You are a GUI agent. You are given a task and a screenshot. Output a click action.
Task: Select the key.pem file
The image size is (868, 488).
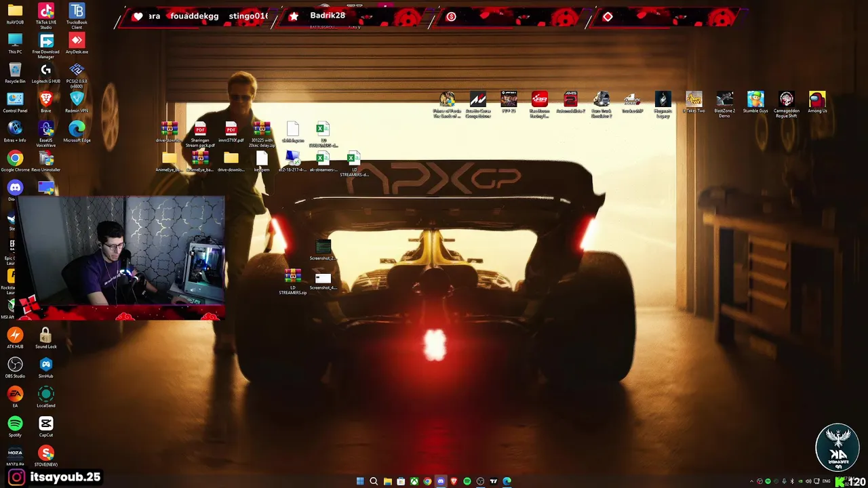click(x=262, y=162)
